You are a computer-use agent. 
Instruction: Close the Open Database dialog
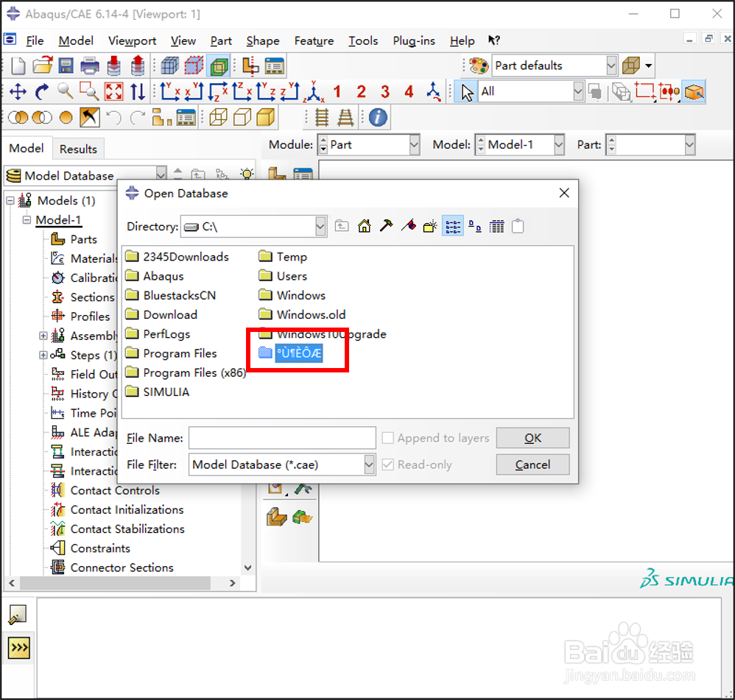coord(564,193)
